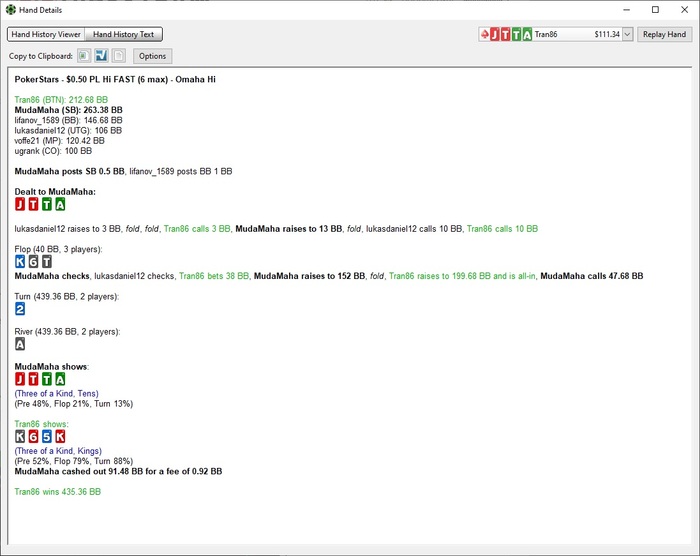Image resolution: width=700 pixels, height=556 pixels.
Task: Click 'voffe21 (MP): 120.42 BB' line
Action: point(59,141)
